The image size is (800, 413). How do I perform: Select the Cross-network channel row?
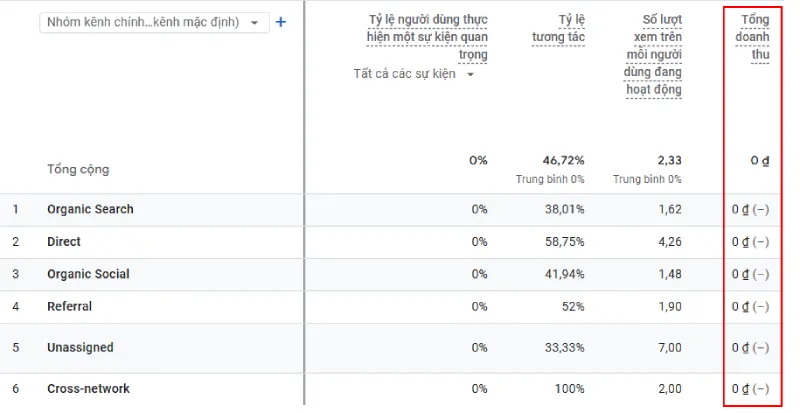click(88, 389)
